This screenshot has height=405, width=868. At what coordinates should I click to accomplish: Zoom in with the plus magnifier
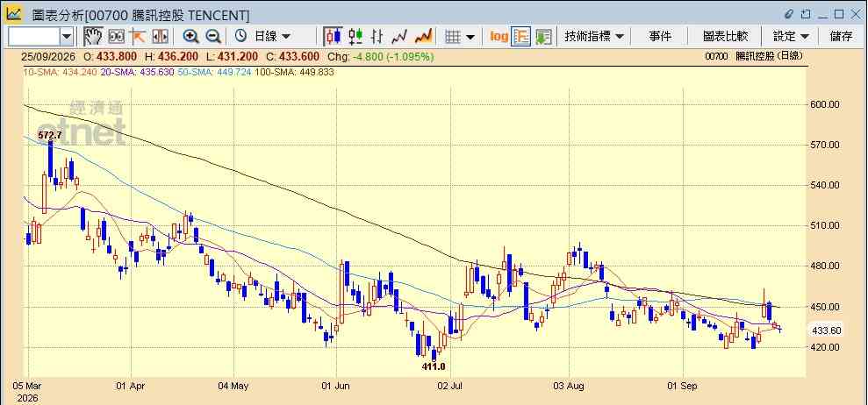click(x=191, y=37)
